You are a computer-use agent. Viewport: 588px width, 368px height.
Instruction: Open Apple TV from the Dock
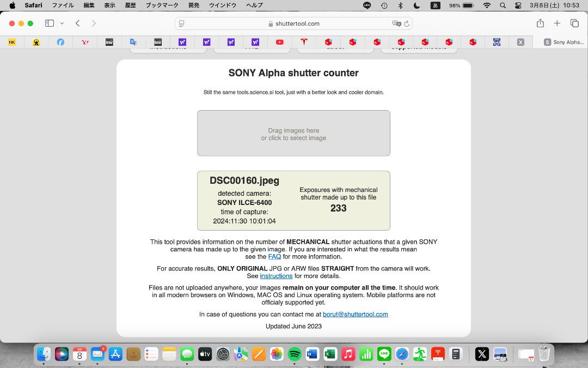pos(205,354)
